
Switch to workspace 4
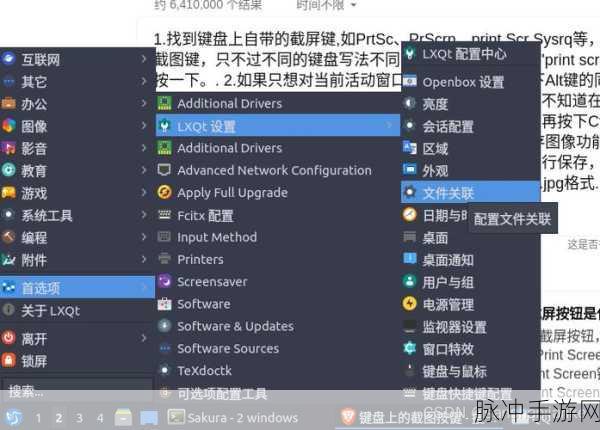100,418
